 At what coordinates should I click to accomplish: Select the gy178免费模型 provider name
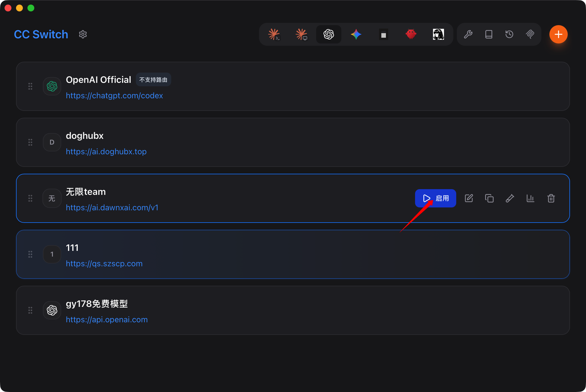[x=97, y=304]
